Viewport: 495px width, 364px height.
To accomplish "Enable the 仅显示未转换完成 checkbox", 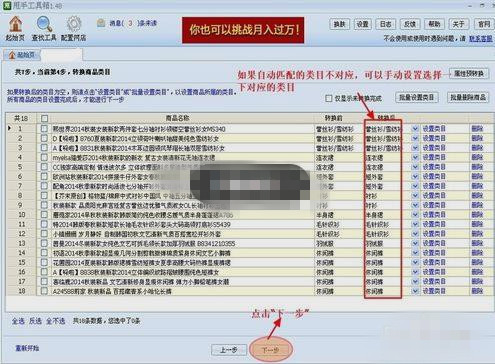I will (329, 98).
